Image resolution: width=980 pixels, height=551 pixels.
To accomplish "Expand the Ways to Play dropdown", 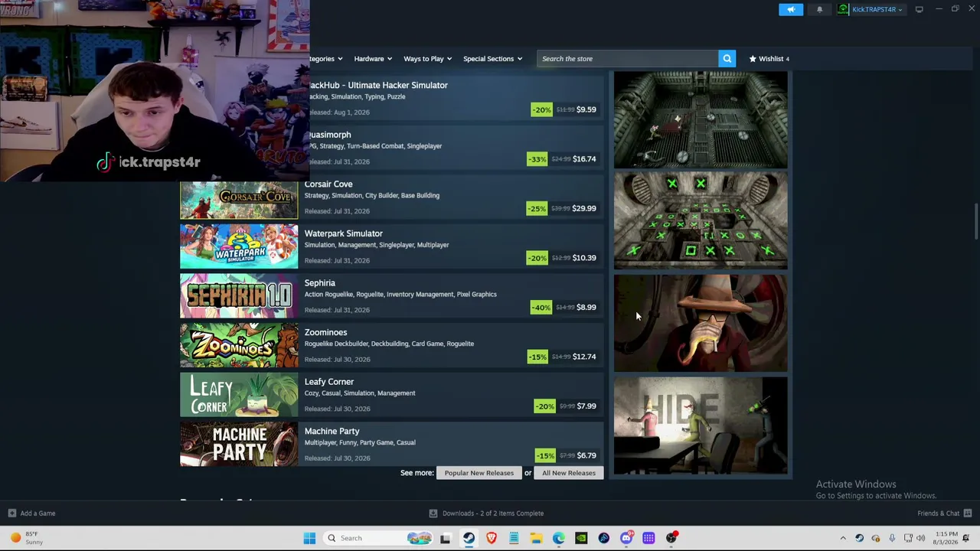I will [427, 59].
